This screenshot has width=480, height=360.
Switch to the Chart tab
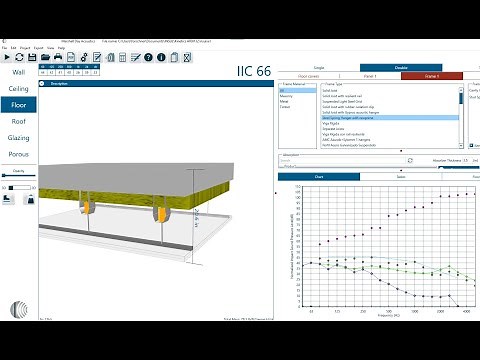pyautogui.click(x=319, y=177)
